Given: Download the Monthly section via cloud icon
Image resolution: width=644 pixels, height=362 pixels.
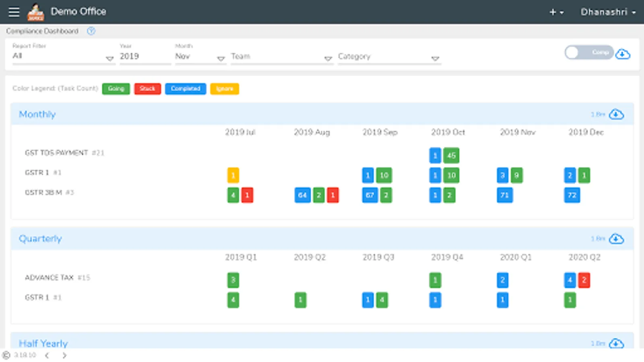Looking at the screenshot, I should [616, 114].
